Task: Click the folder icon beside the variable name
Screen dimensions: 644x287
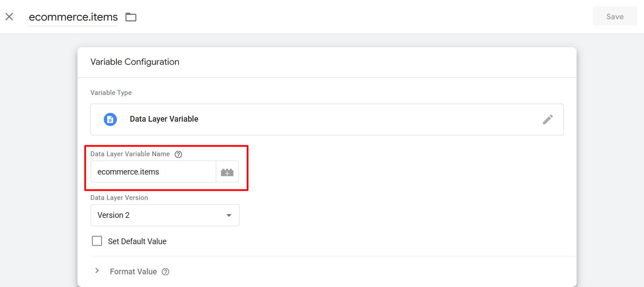Action: [131, 17]
